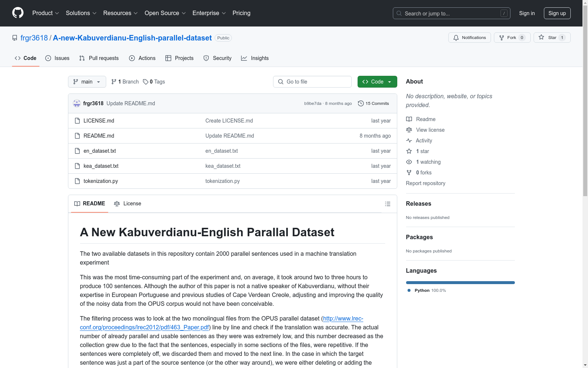
Task: Select the License tab in file viewer
Action: coord(128,204)
